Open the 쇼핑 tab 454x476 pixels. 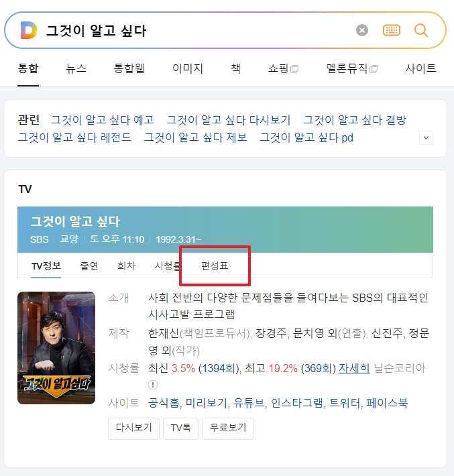click(283, 68)
